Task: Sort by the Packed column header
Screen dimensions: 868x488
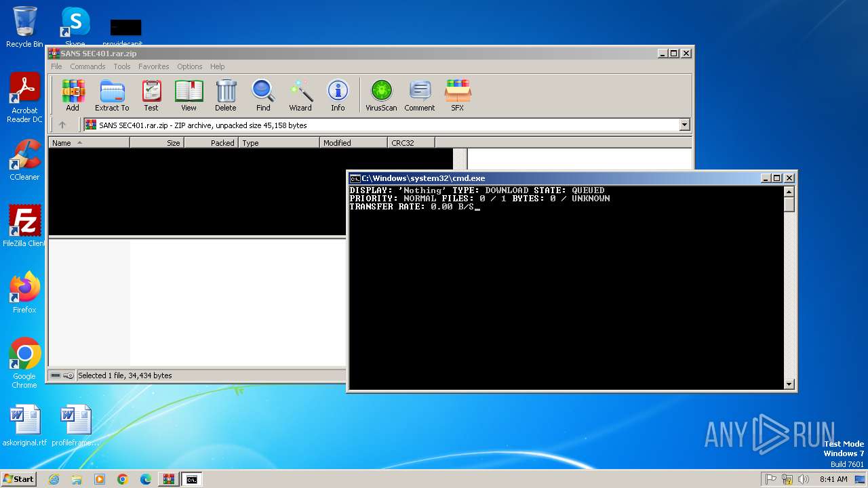Action: click(x=211, y=143)
